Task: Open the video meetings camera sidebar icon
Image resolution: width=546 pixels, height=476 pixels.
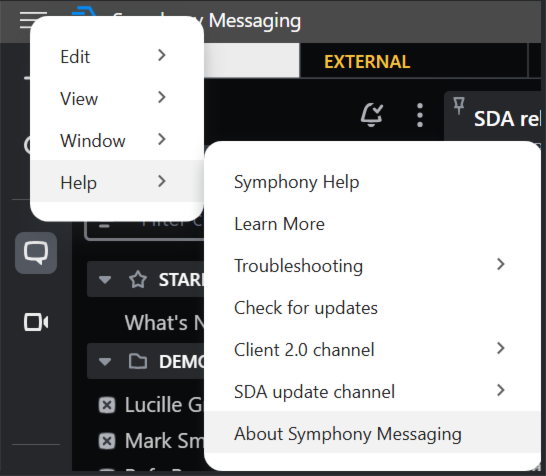Action: click(x=36, y=322)
